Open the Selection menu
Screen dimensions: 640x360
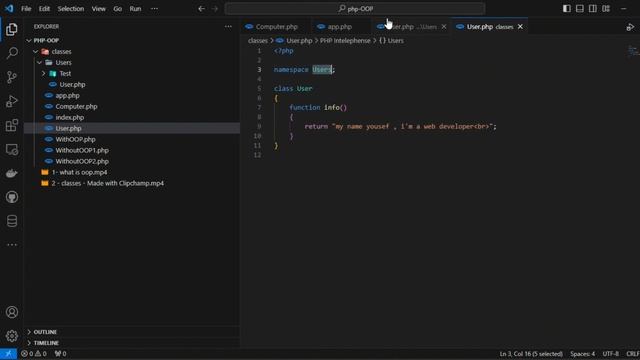click(71, 9)
